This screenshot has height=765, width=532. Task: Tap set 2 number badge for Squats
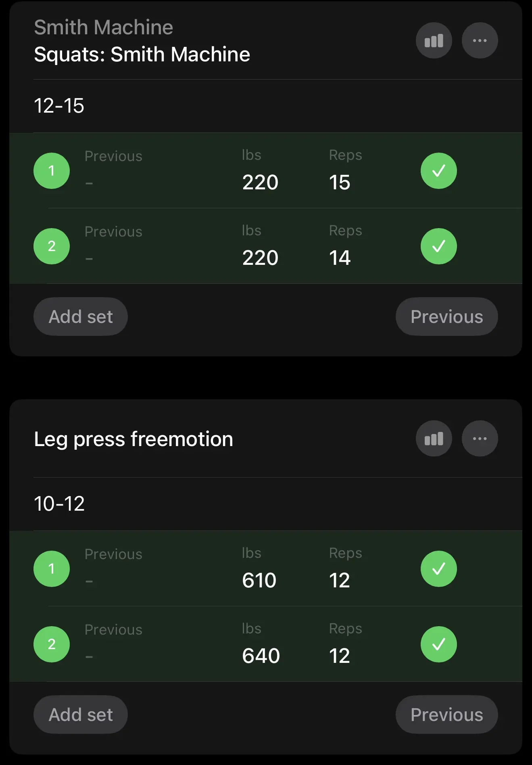(x=52, y=246)
